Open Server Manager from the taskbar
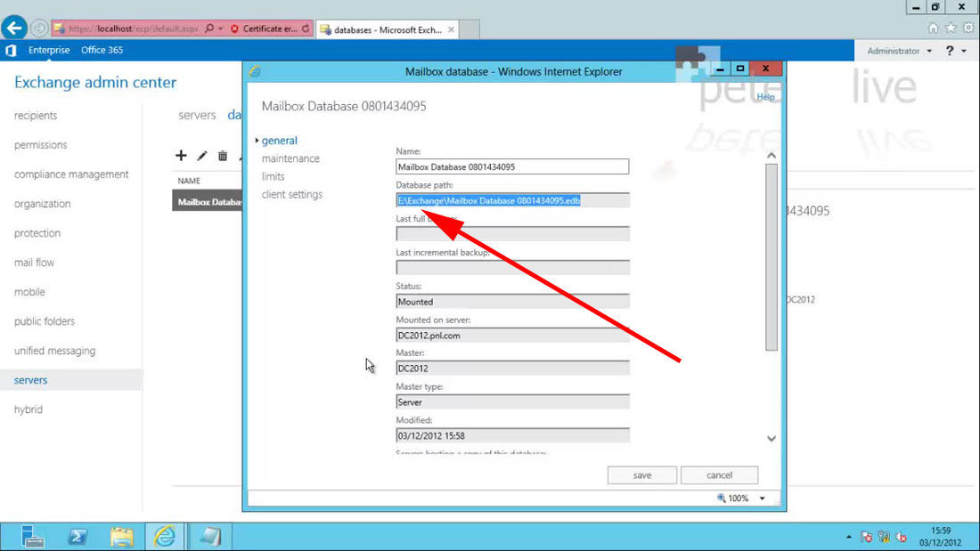Image resolution: width=980 pixels, height=551 pixels. pyautogui.click(x=31, y=537)
